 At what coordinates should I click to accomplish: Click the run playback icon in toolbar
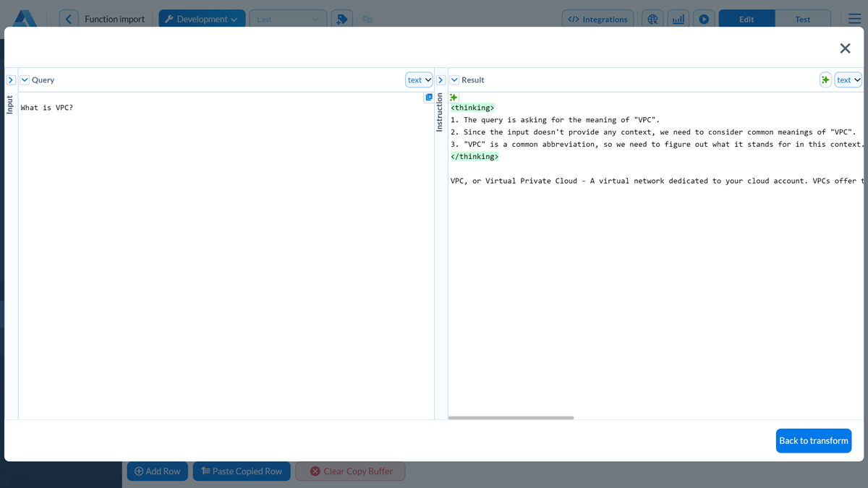(703, 19)
